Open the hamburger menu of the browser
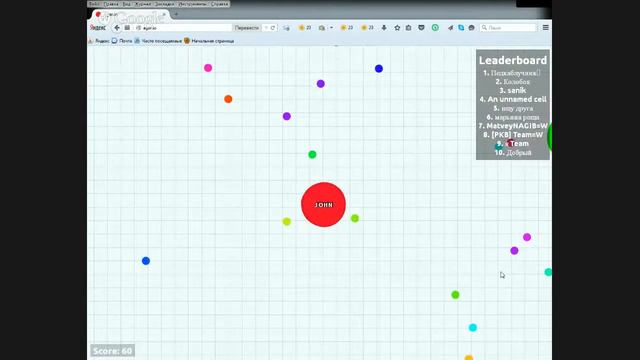 click(546, 28)
